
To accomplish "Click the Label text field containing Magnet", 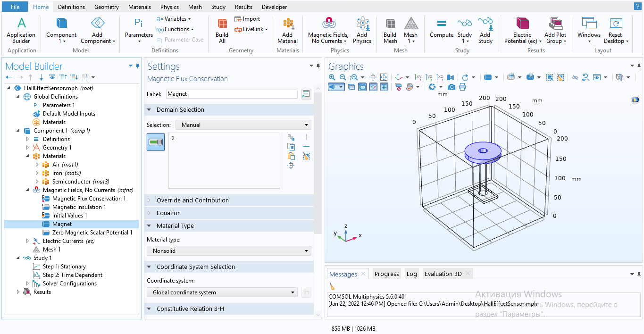I will [231, 94].
